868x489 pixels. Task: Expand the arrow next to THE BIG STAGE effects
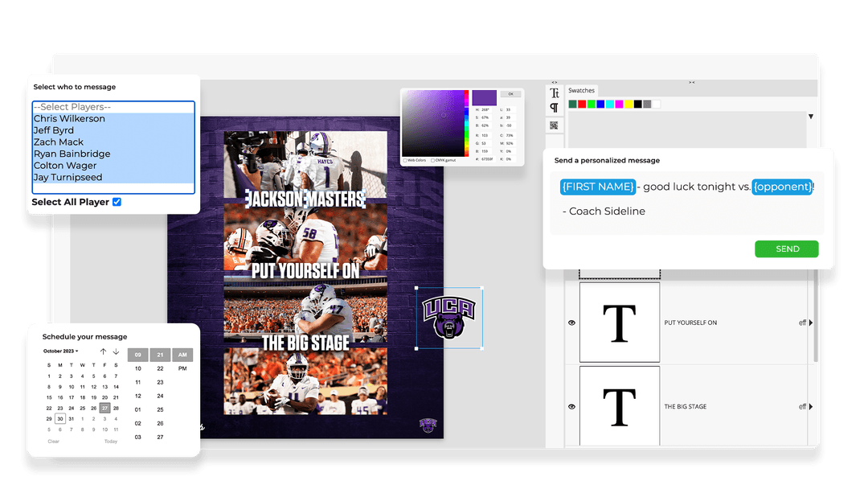pos(810,406)
